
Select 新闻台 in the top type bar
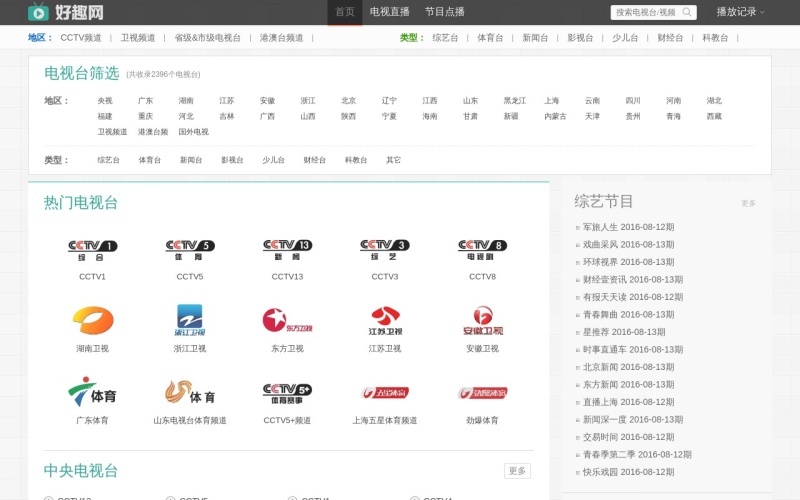535,38
